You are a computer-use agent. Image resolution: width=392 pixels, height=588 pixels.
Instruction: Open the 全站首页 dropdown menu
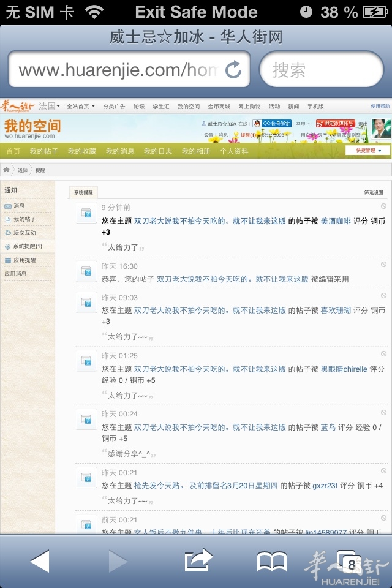(x=80, y=107)
